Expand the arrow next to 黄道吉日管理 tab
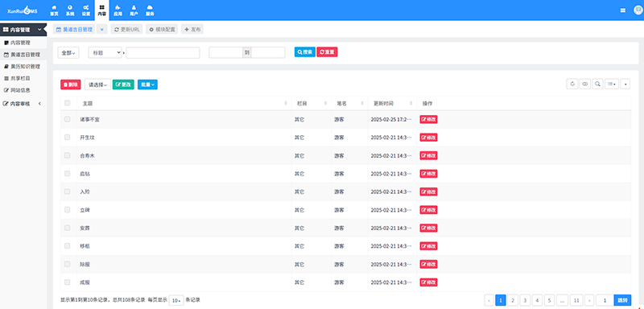 102,29
